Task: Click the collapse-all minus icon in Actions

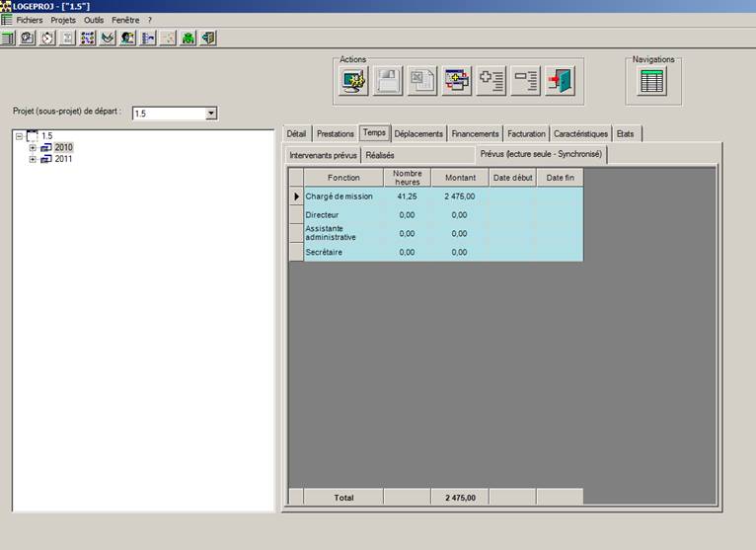Action: (x=526, y=81)
